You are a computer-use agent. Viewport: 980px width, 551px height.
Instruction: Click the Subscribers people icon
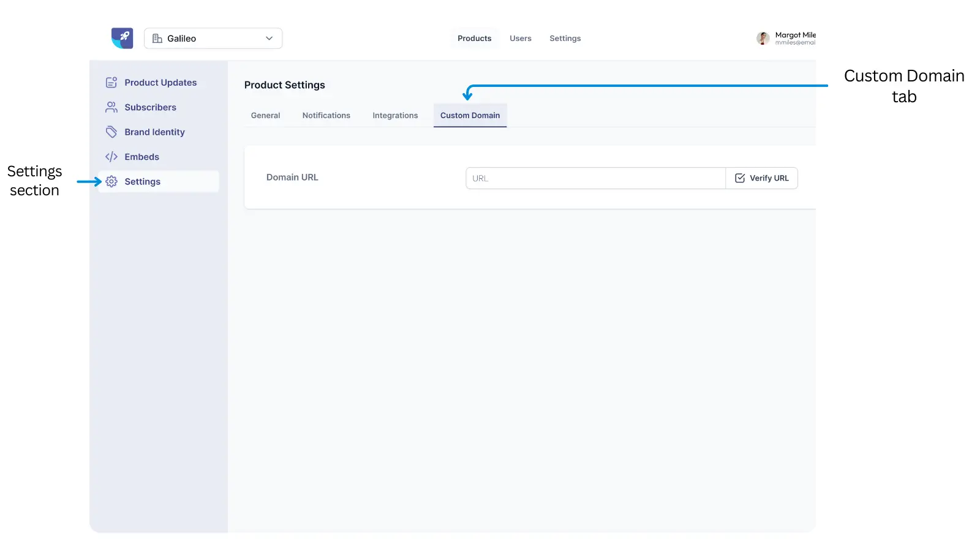[111, 107]
